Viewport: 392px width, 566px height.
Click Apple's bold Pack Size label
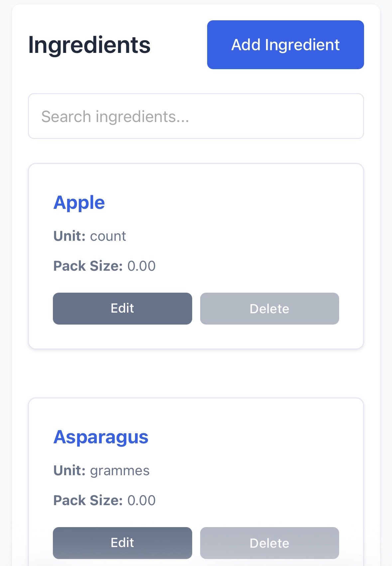coord(88,266)
